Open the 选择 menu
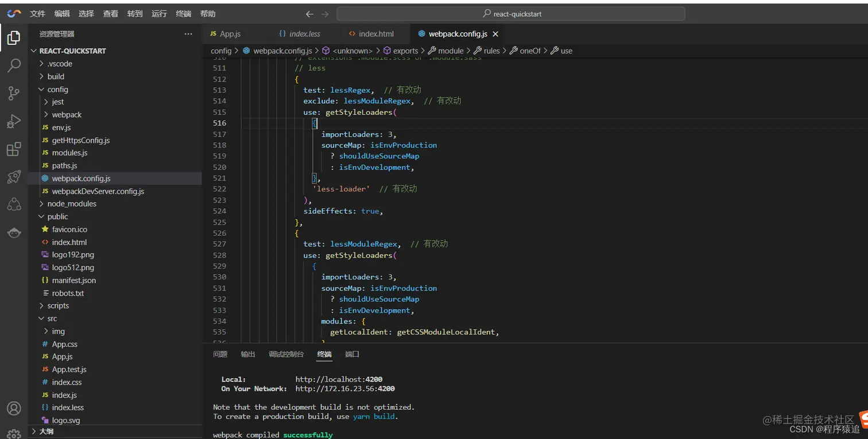The image size is (868, 439). (x=86, y=14)
